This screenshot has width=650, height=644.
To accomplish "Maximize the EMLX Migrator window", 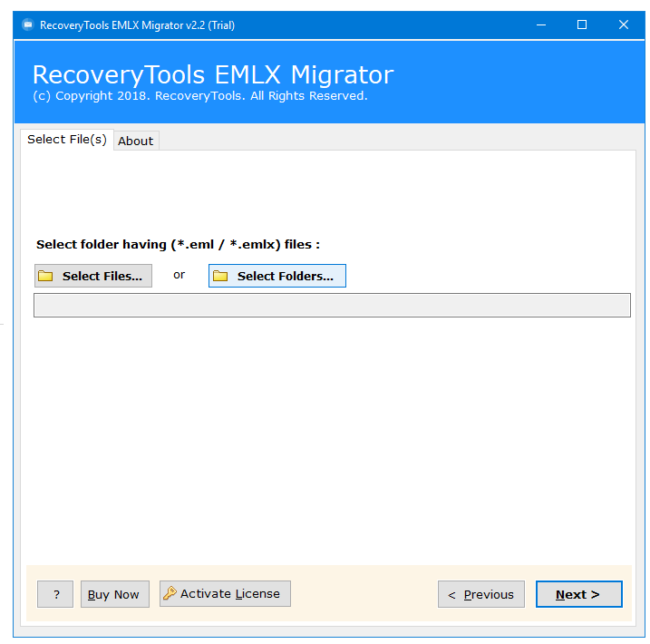I will pyautogui.click(x=582, y=24).
